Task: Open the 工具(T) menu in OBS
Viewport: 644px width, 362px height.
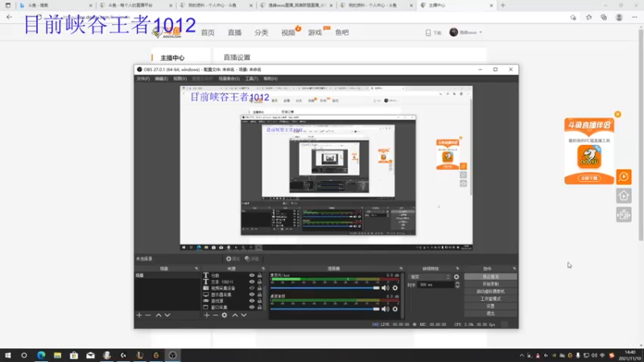Action: [x=252, y=78]
